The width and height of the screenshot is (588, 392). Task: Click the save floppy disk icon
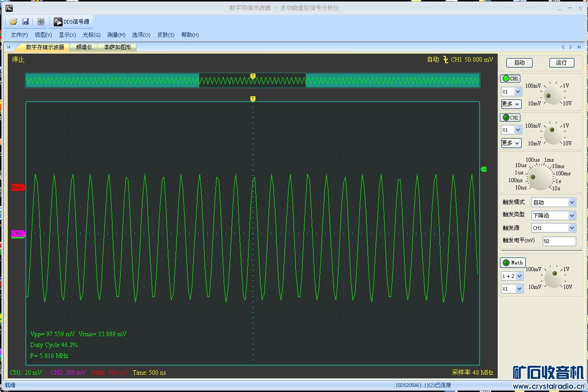(x=25, y=21)
